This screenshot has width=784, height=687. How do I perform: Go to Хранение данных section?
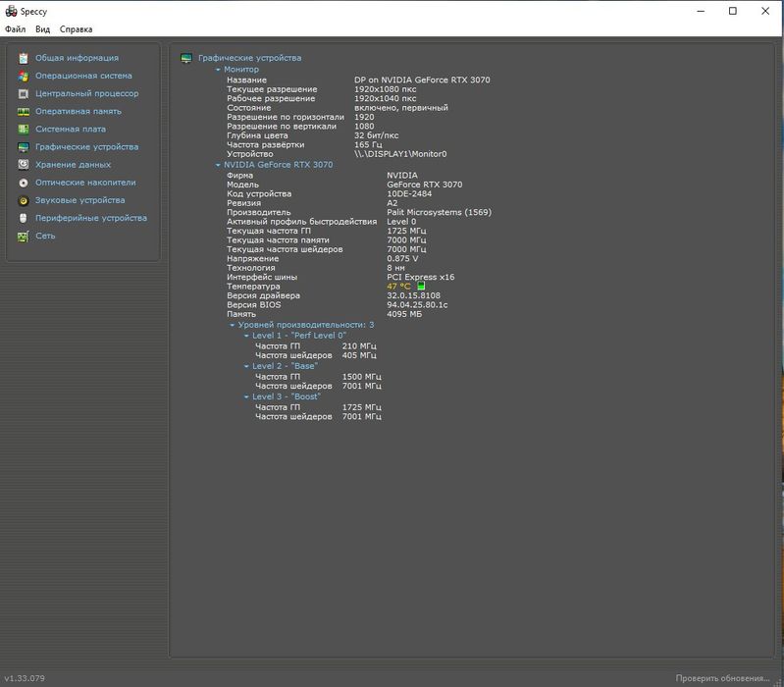(x=73, y=165)
